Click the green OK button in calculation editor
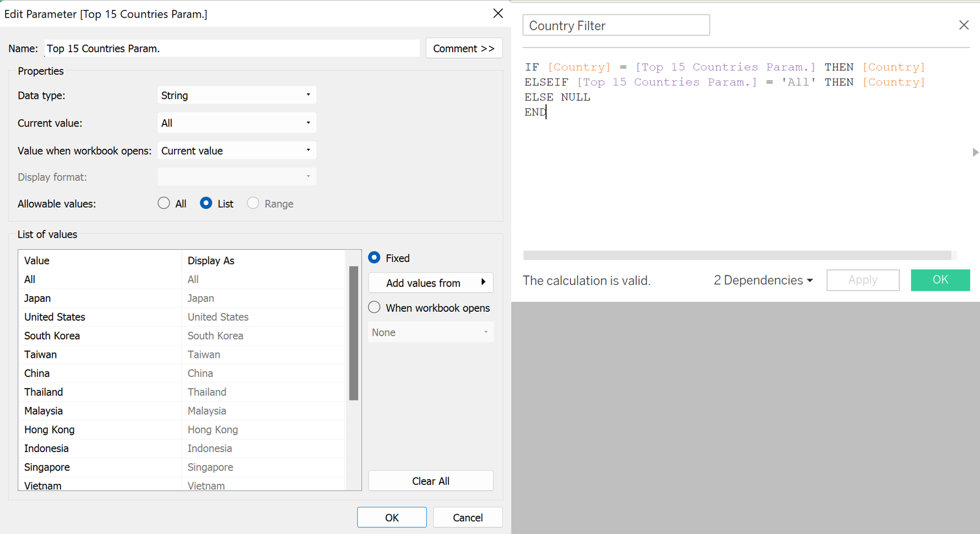980x534 pixels. (940, 280)
